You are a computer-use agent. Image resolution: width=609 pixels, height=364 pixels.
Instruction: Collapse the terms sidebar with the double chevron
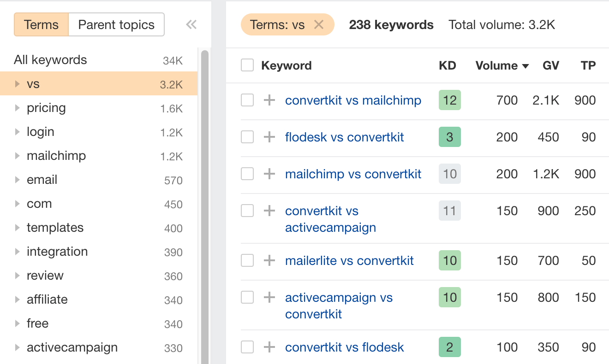pyautogui.click(x=191, y=25)
